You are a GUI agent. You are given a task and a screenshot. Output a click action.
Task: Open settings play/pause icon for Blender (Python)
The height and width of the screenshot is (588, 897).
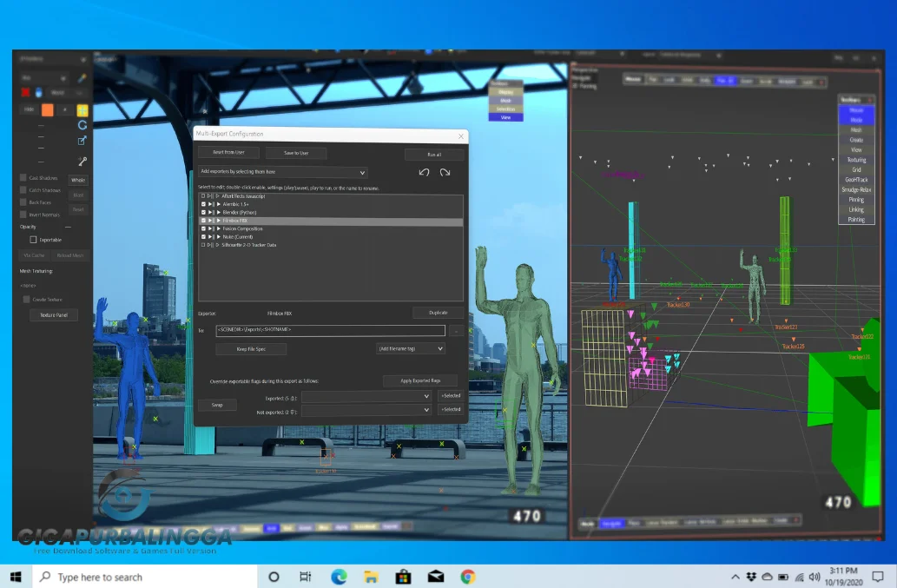210,212
